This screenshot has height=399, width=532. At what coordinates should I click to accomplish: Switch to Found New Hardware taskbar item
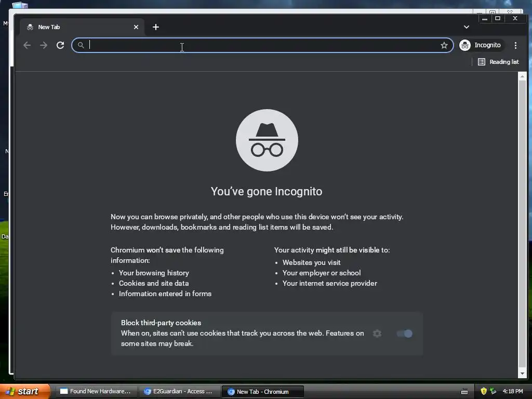(x=96, y=391)
